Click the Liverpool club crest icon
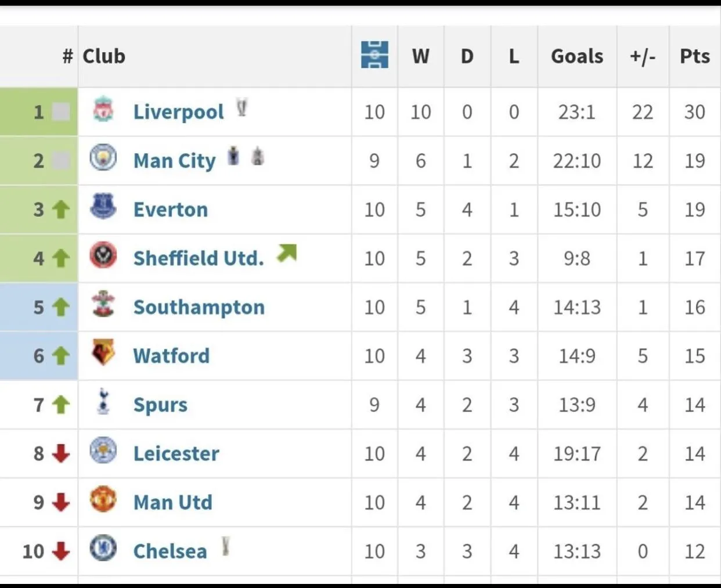This screenshot has width=721, height=588. [103, 110]
